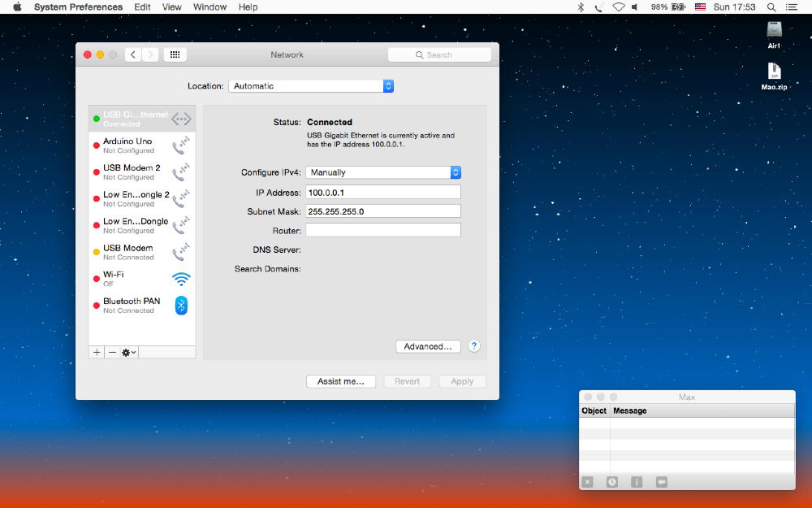Select Arduino Uno in the service list
Viewport: 812px width, 508px height.
pyautogui.click(x=128, y=145)
